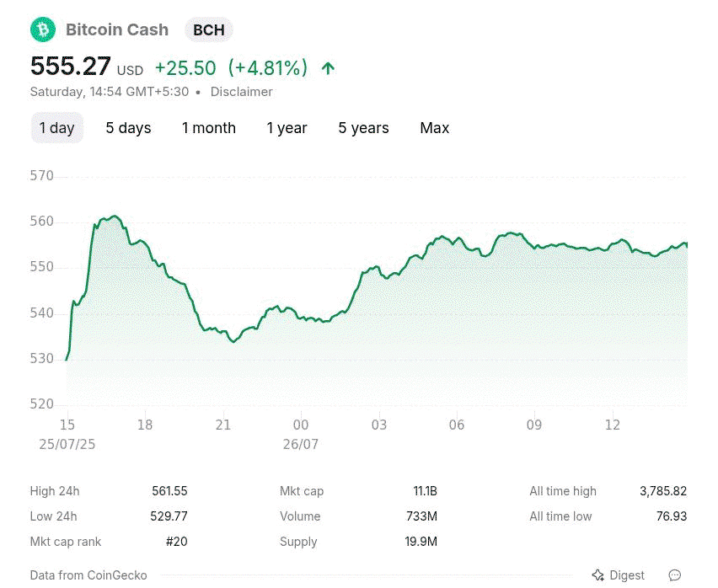Show the 5 years chart
Viewport: 718px width, 588px height.
tap(363, 128)
